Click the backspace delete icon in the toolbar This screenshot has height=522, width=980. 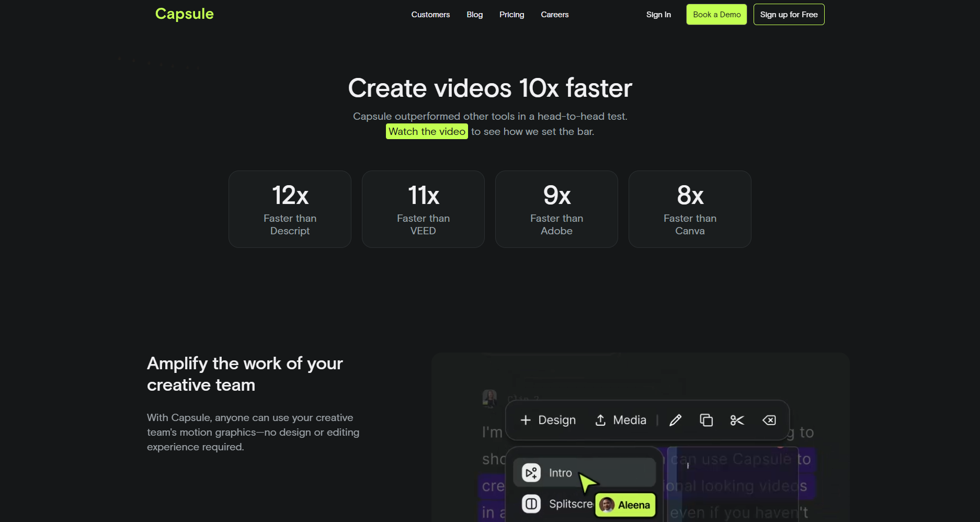(x=769, y=420)
